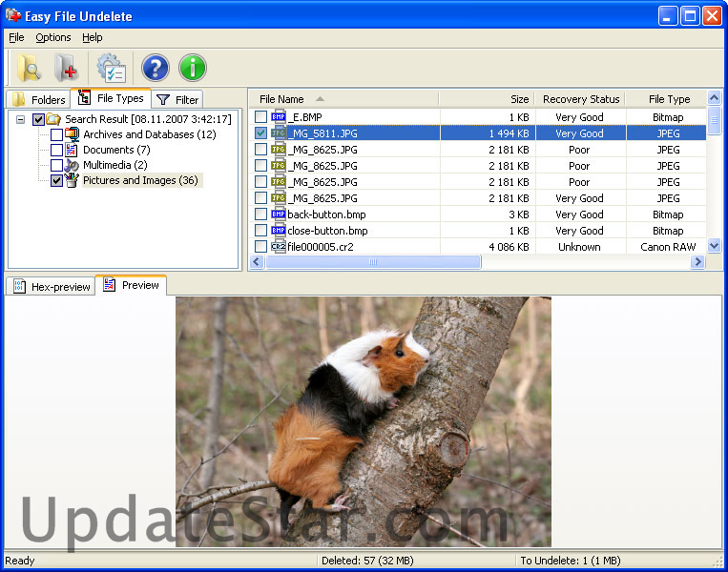
Task: Open the Options menu
Action: click(53, 37)
